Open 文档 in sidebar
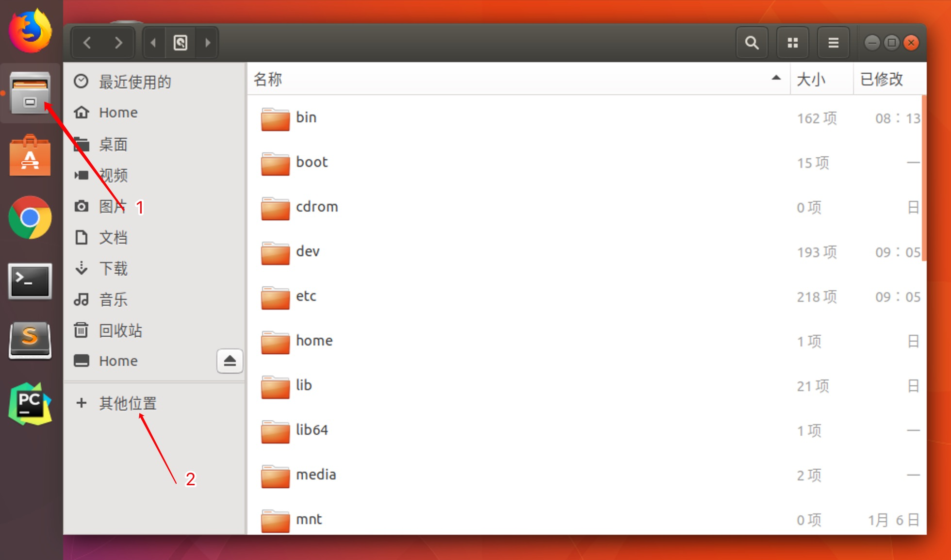 point(154,237)
